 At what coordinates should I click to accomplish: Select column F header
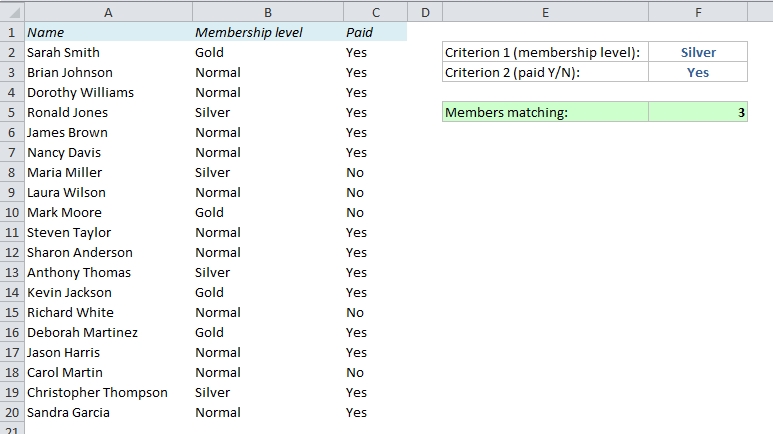[698, 12]
